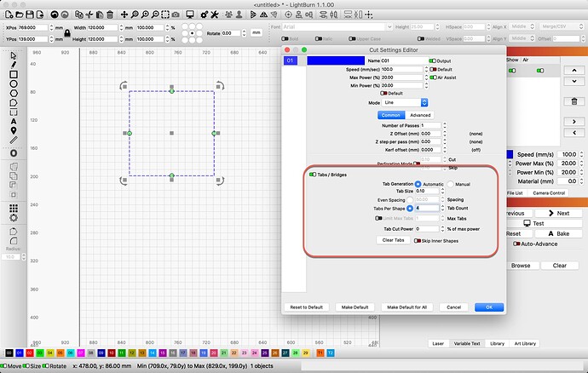Toggle the Auto-Advance switch

click(x=516, y=244)
